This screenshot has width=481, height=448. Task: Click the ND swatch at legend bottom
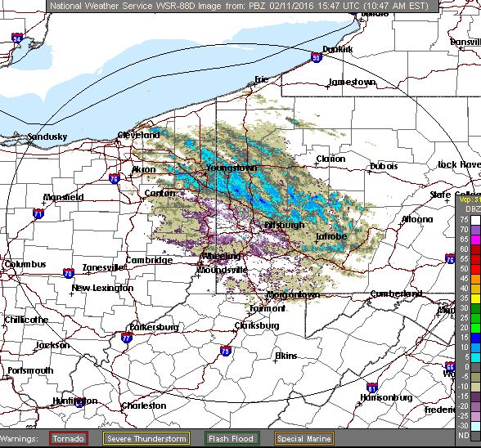[x=475, y=436]
